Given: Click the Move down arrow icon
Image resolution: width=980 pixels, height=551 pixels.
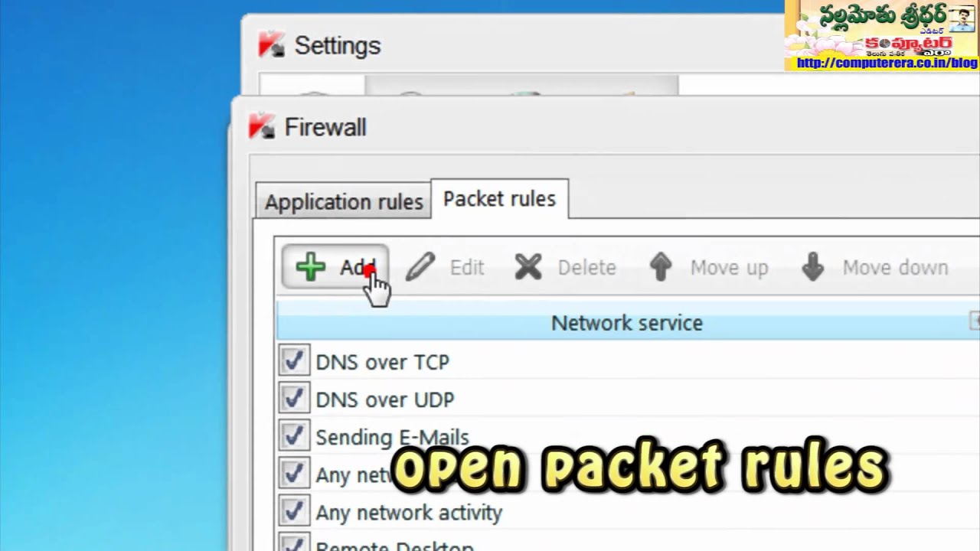Looking at the screenshot, I should (x=813, y=267).
